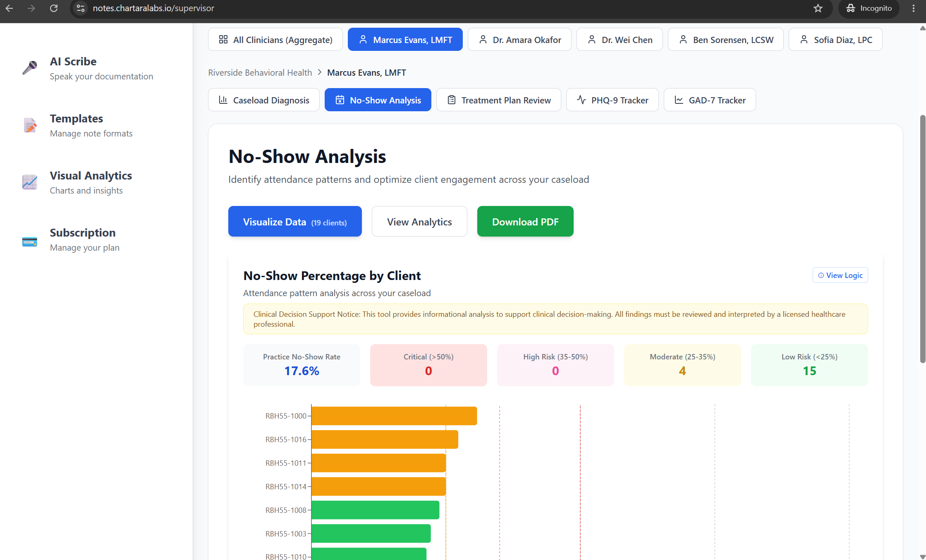Open the GAD-7 Tracker tab

point(710,100)
